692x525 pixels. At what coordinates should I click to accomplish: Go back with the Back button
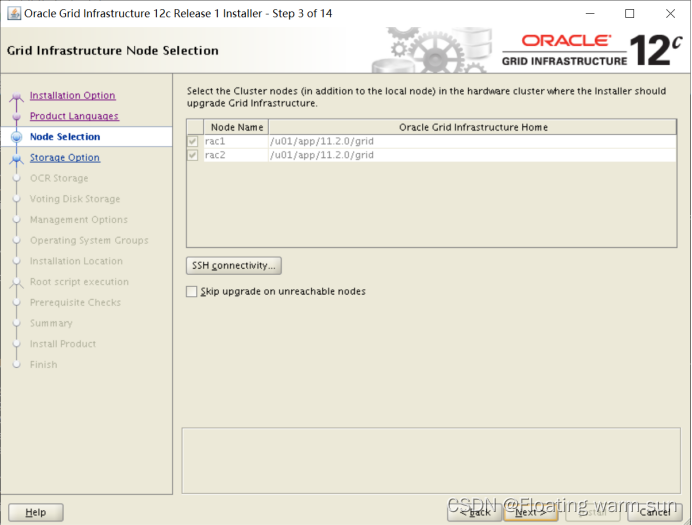tap(474, 512)
